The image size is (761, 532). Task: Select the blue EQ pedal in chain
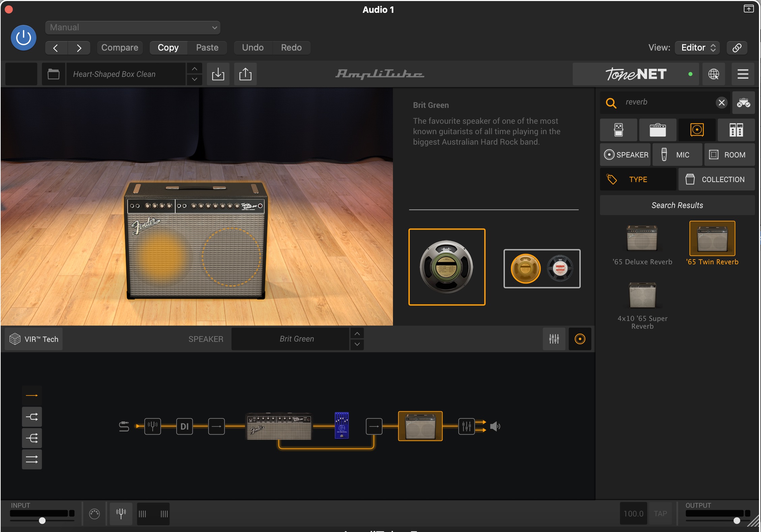[x=342, y=425]
